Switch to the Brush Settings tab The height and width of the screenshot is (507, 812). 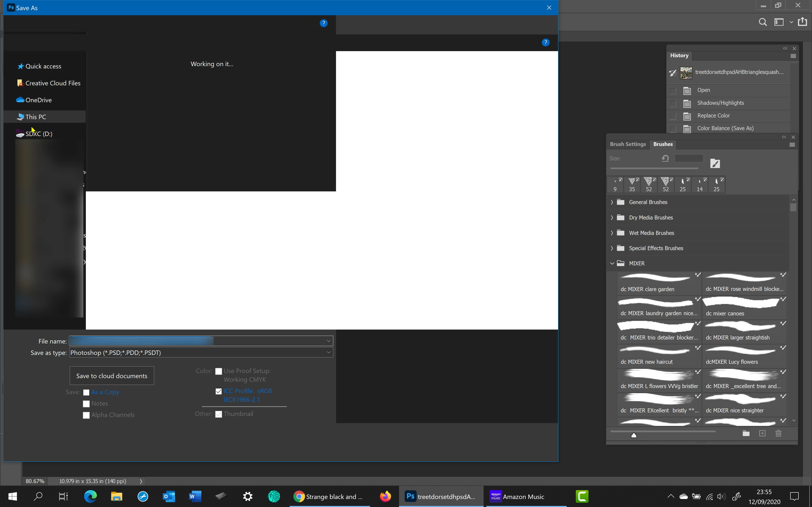click(627, 144)
